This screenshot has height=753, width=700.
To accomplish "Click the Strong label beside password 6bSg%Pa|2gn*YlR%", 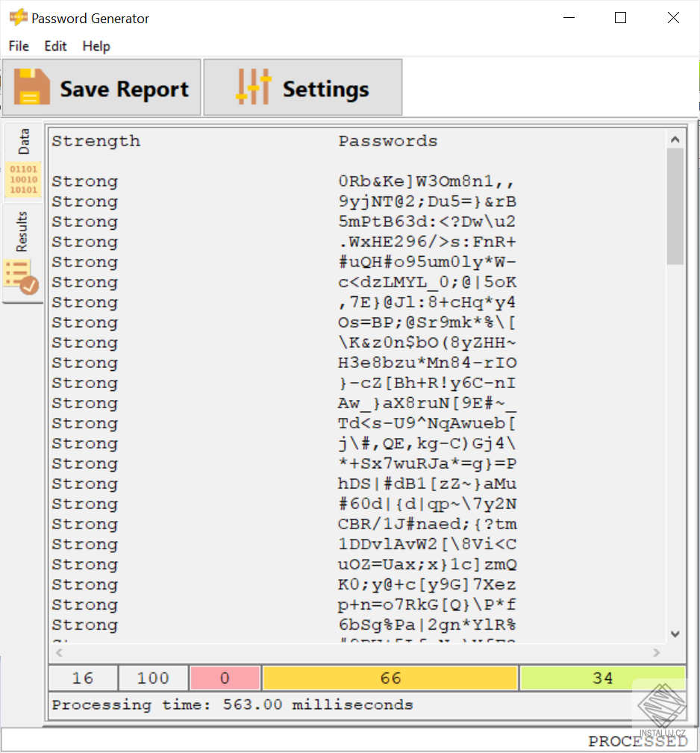I will tap(85, 625).
